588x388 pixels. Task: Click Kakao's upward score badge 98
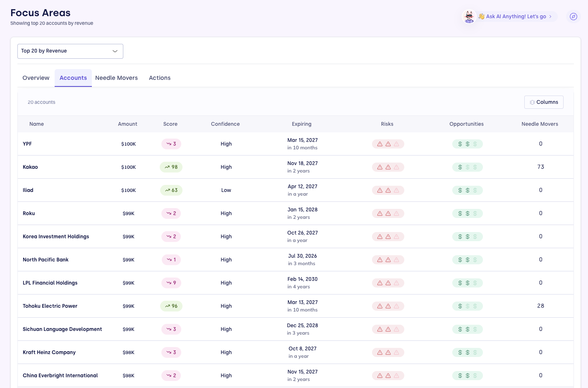point(171,167)
